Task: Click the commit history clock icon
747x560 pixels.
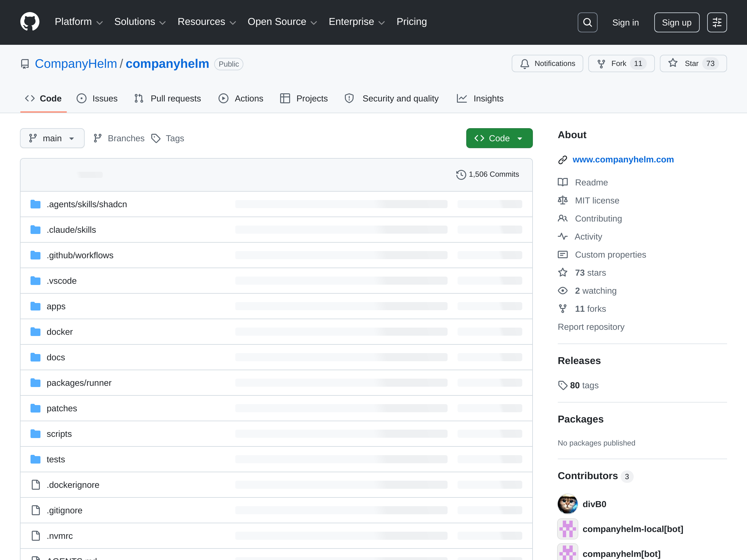Action: tap(461, 175)
